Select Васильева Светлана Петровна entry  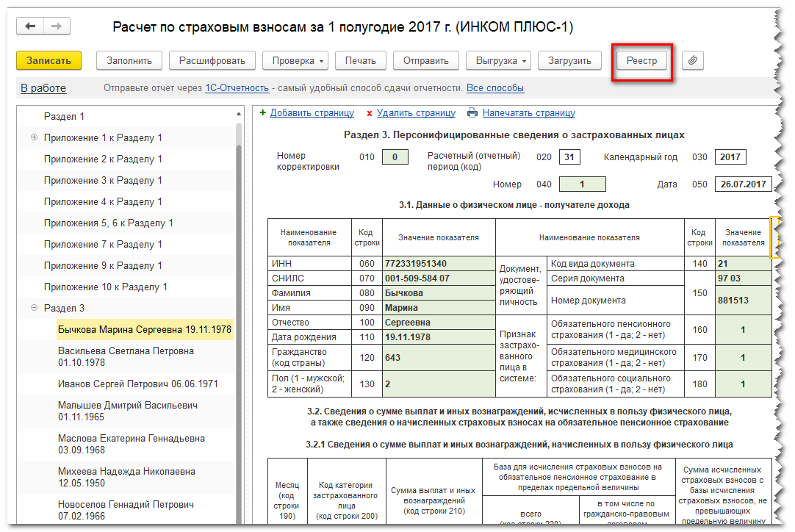[126, 356]
